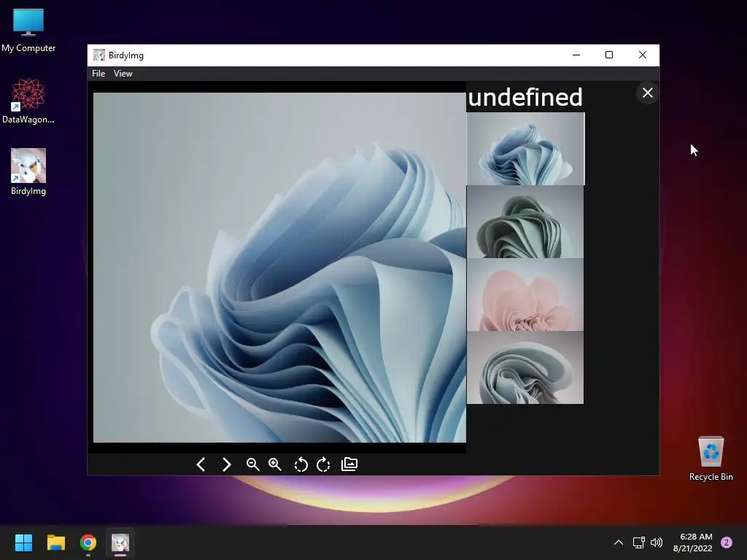The width and height of the screenshot is (747, 560).
Task: Close the thumbnail side panel
Action: coord(648,93)
